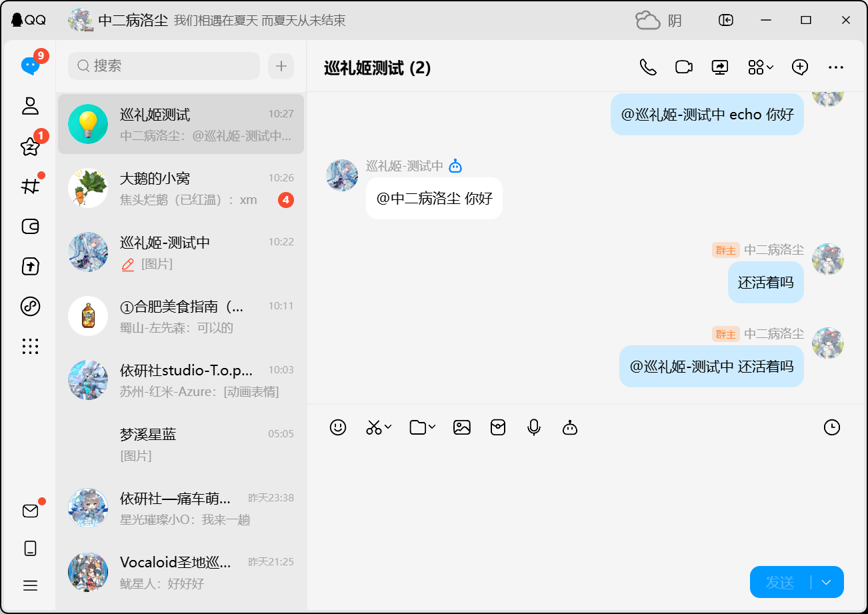Image resolution: width=868 pixels, height=614 pixels.
Task: Click the plus button beside search
Action: (x=281, y=66)
